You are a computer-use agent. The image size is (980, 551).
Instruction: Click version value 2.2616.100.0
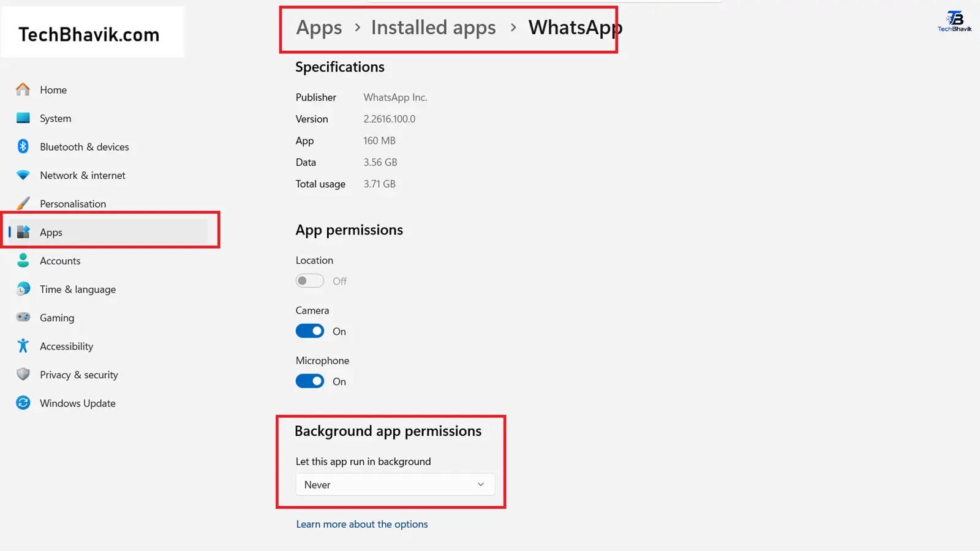click(x=390, y=119)
